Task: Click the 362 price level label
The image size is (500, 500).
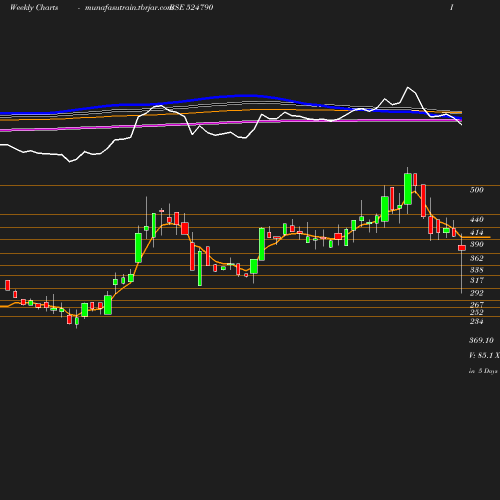Action: coord(477,258)
